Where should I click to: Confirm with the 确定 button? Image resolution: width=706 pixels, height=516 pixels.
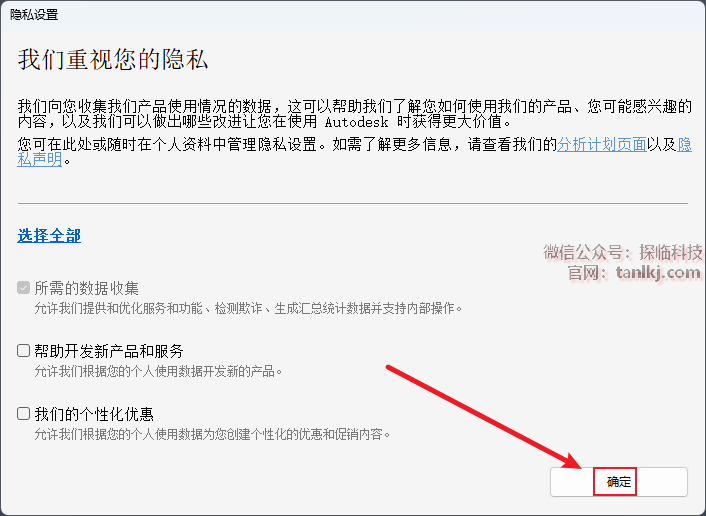tap(619, 482)
